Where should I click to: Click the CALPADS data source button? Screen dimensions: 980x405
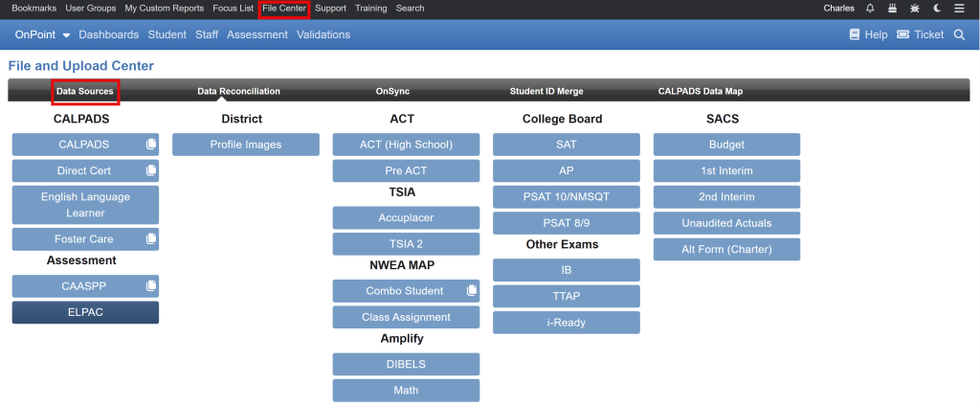[x=85, y=145]
